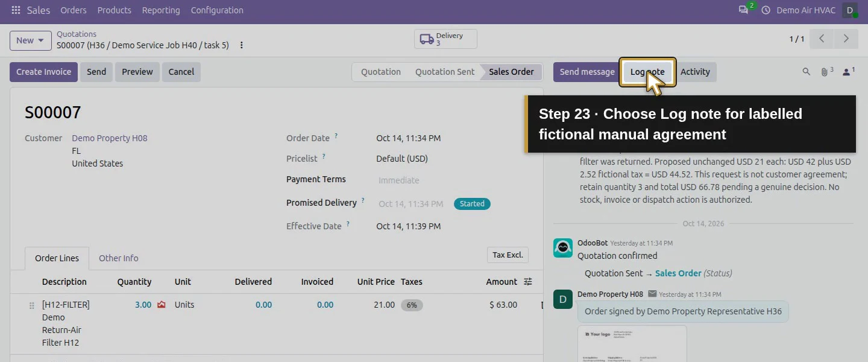Image resolution: width=868 pixels, height=362 pixels.
Task: Open the actions menu beside record title S00007
Action: click(x=242, y=45)
